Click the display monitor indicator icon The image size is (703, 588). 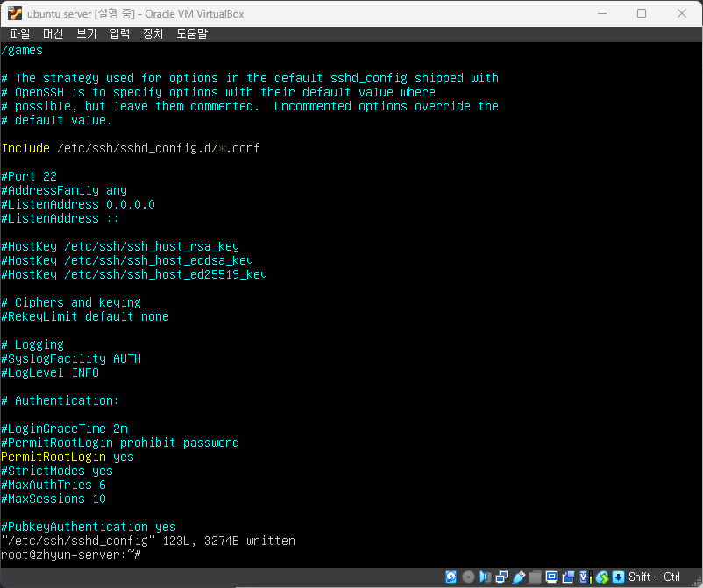551,577
